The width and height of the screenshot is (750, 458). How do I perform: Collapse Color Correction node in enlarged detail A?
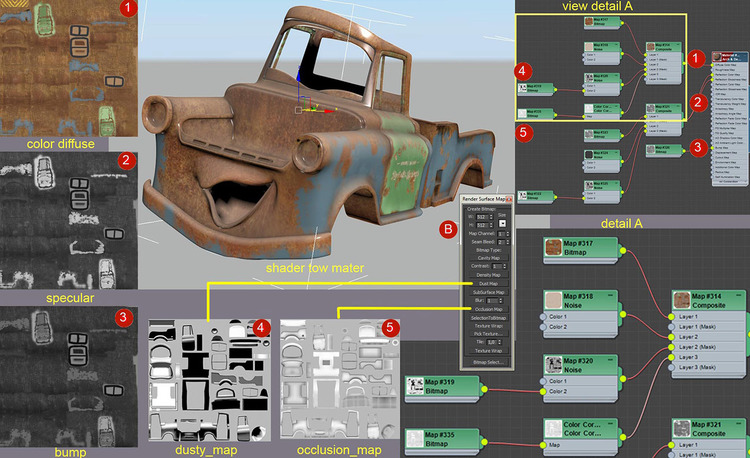click(610, 424)
